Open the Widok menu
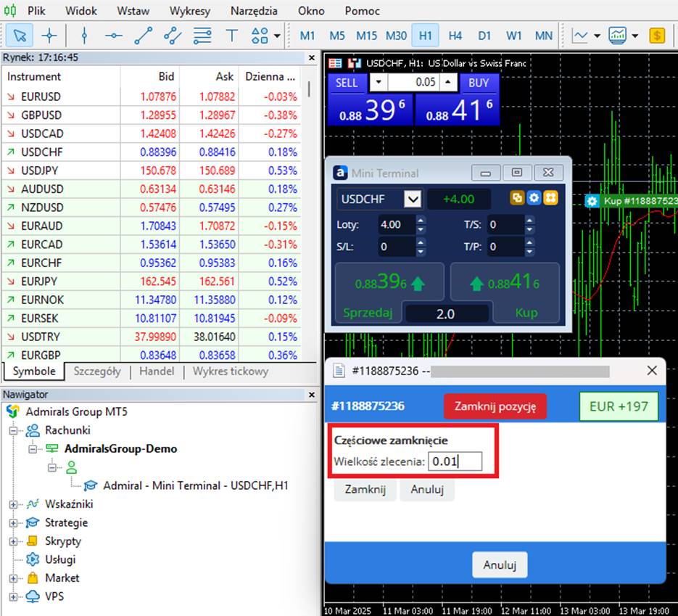The width and height of the screenshot is (678, 616). 81,11
